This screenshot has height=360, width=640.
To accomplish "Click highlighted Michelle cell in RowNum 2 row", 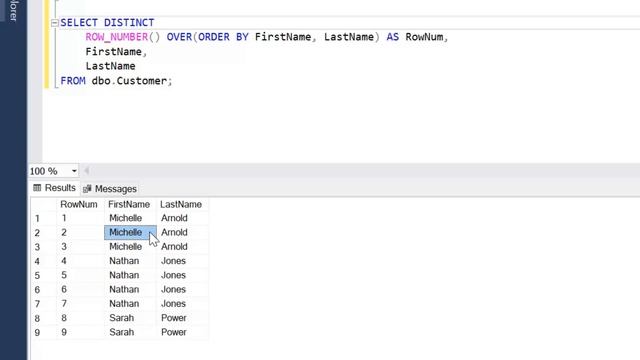I will coord(130,232).
